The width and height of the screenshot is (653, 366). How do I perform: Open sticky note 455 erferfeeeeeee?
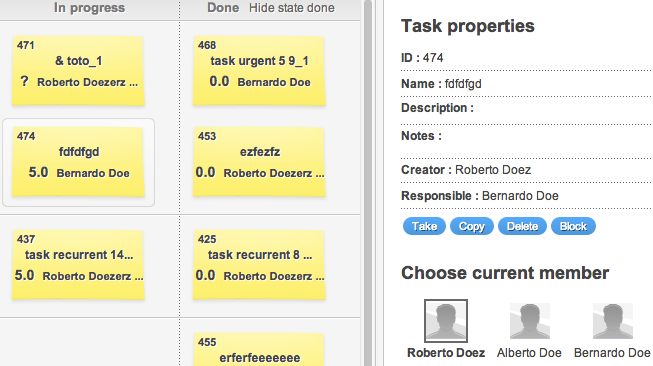pos(259,349)
